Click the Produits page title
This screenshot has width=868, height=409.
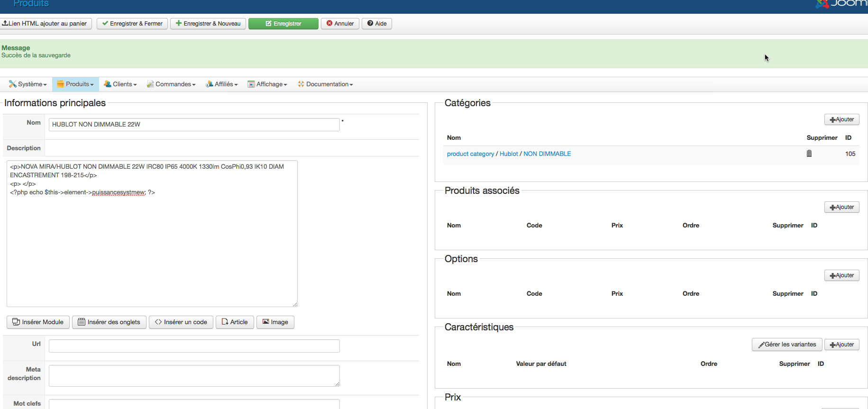(x=31, y=3)
